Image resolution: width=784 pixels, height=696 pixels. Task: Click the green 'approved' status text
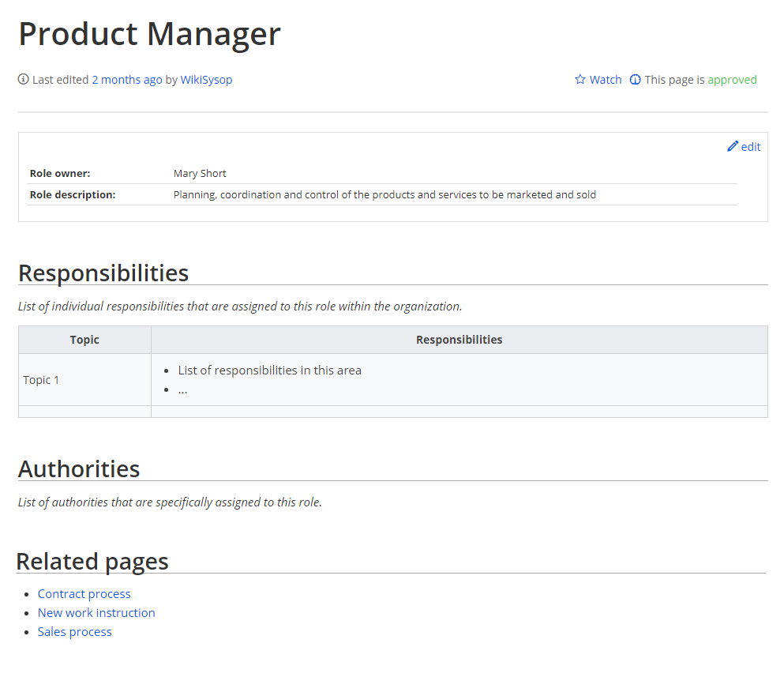click(732, 80)
